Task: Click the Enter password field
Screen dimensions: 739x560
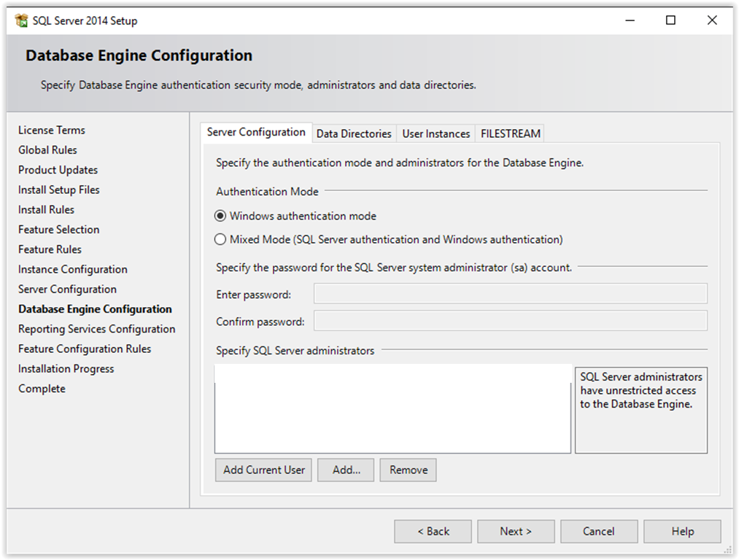Action: point(511,294)
